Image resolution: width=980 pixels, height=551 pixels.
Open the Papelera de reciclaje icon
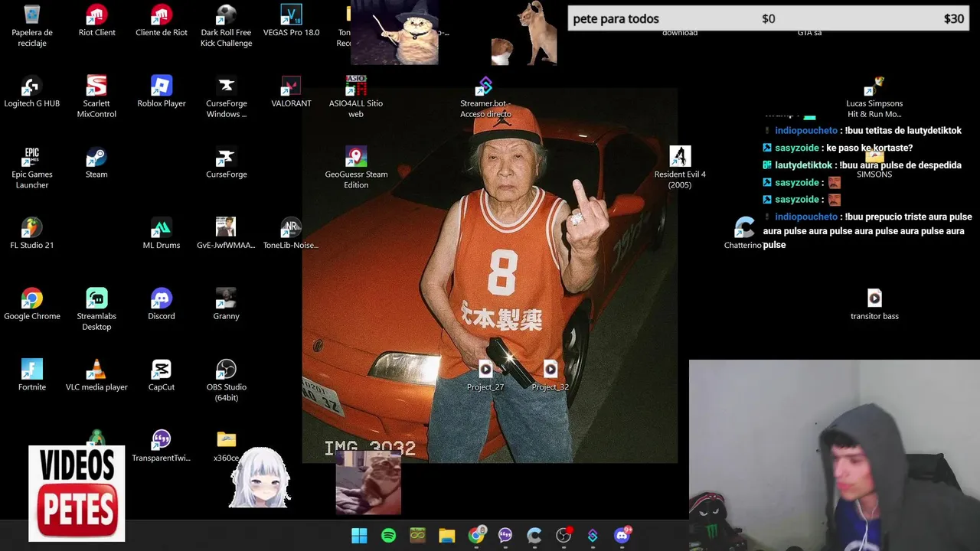(32, 25)
